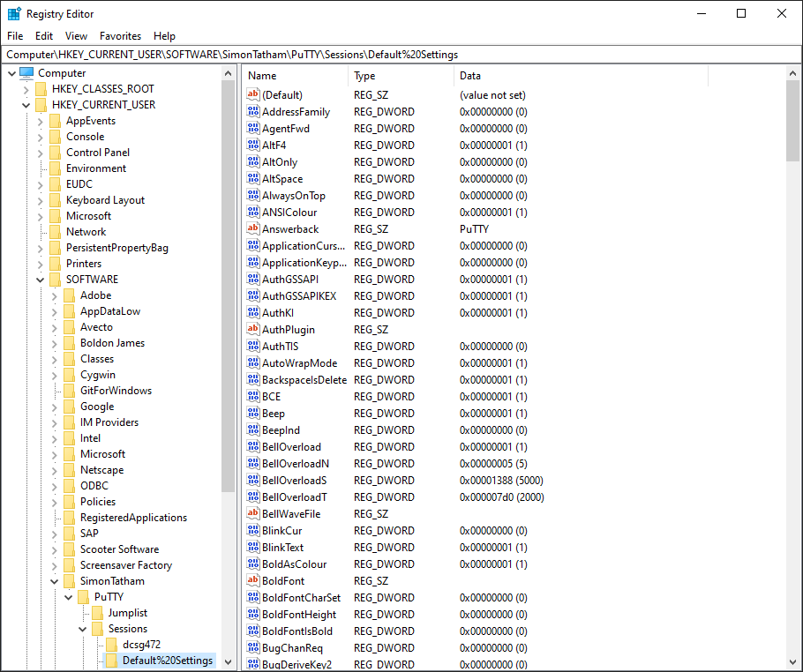Open the Favorites menu
Viewport: 803px width, 672px height.
point(120,36)
